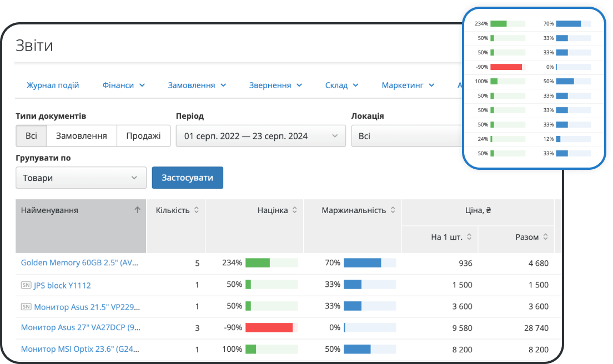Viewport: 613px width, 364px height.
Task: Expand the Групувати по Товари dropdown
Action: [x=81, y=178]
